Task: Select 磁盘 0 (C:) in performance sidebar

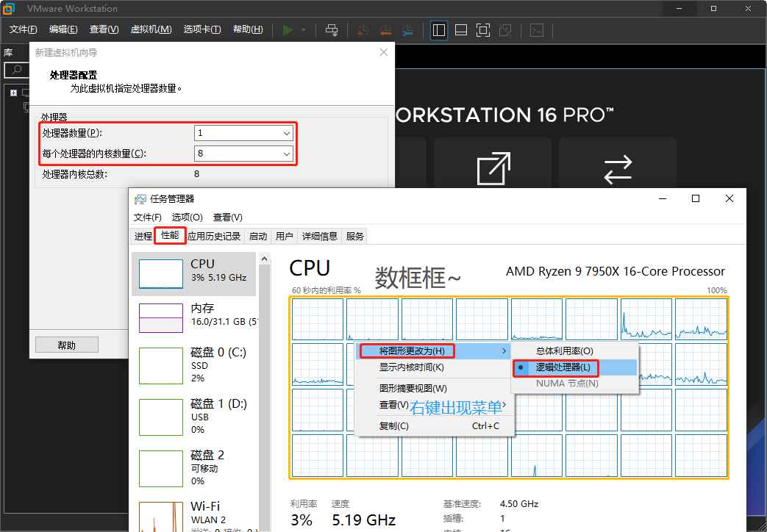Action: click(x=193, y=365)
